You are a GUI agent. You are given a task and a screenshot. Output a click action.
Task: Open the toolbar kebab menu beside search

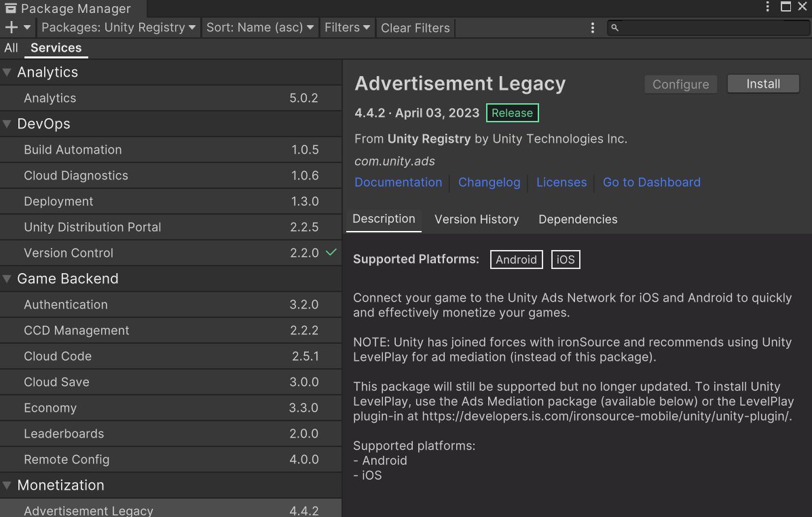point(593,28)
